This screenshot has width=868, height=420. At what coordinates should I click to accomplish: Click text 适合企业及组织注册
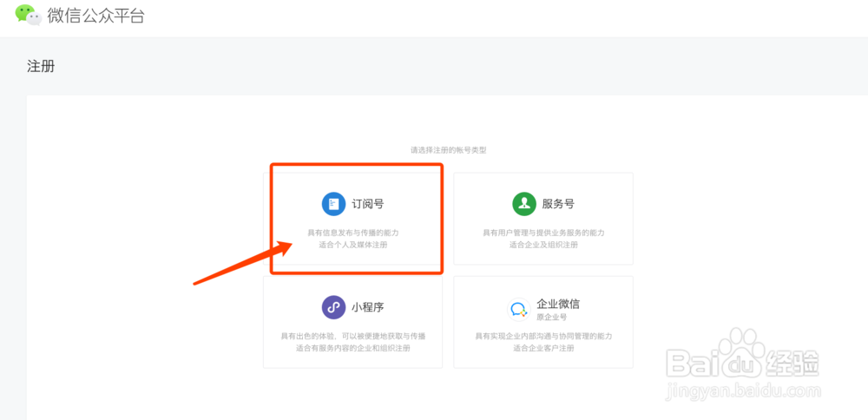[x=543, y=245]
